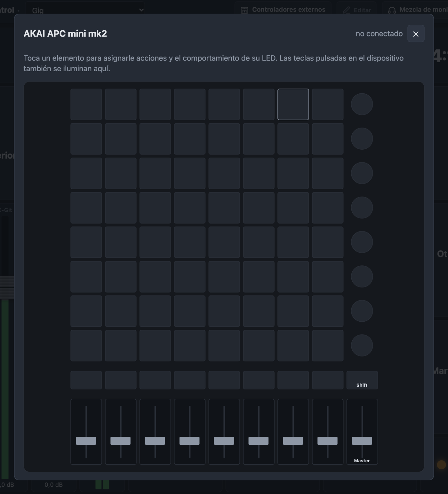Click the last round scene button at bottom
The image size is (448, 494).
[362, 346]
